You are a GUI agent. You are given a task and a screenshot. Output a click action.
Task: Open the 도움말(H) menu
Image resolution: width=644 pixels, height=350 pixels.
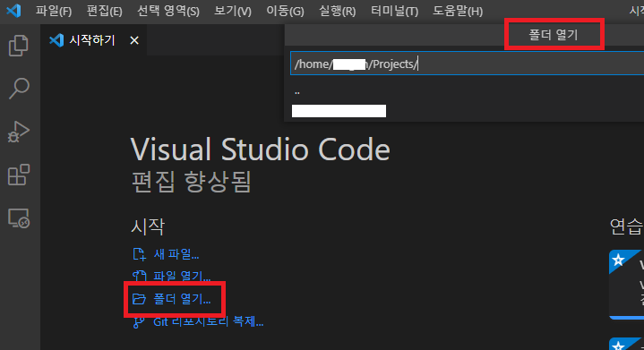458,11
